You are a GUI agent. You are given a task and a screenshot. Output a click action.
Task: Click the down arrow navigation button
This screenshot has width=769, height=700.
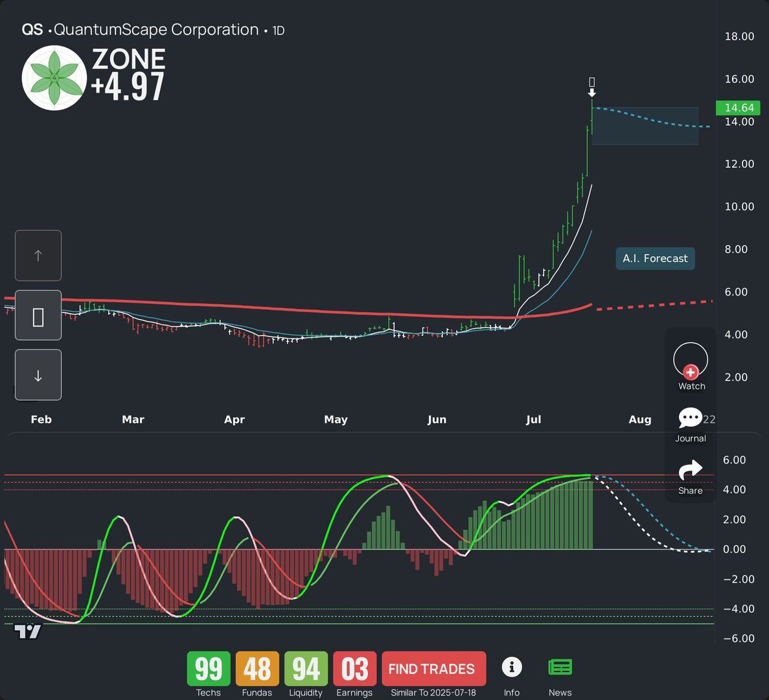(x=38, y=375)
